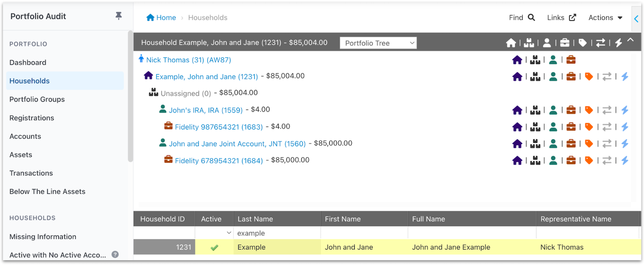644x265 pixels.
Task: Click the Last Name filter field
Action: pos(277,233)
